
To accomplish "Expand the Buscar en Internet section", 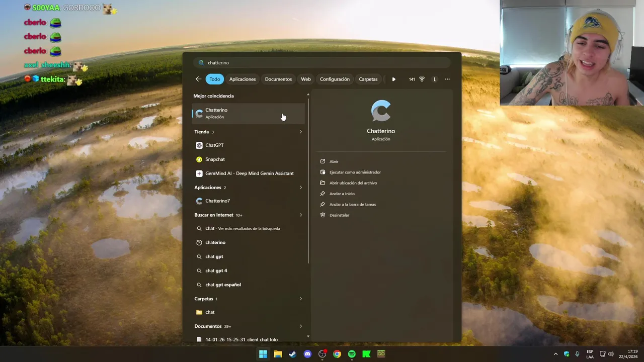I will point(301,215).
